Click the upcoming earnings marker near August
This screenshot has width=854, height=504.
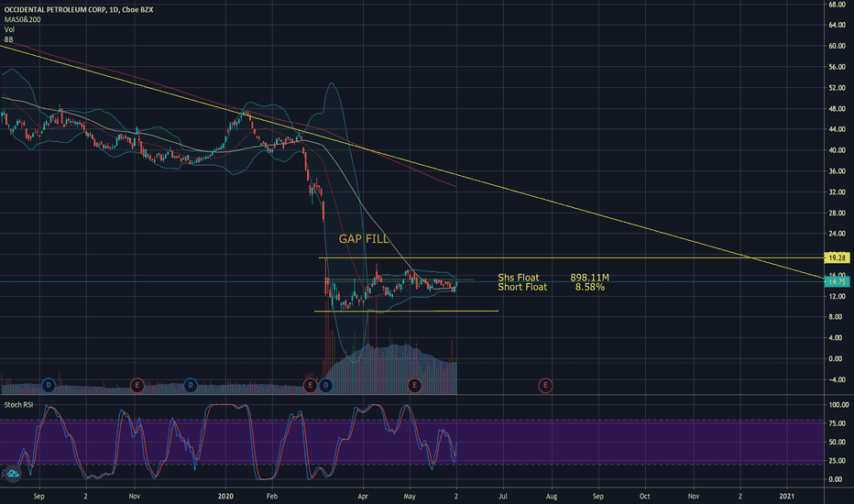click(x=545, y=385)
